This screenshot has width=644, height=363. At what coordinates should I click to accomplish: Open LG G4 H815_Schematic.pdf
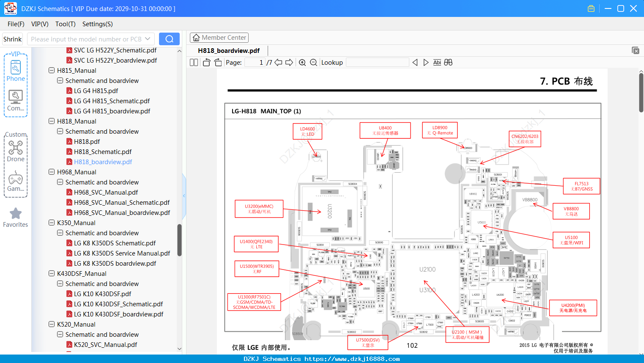coord(112,101)
